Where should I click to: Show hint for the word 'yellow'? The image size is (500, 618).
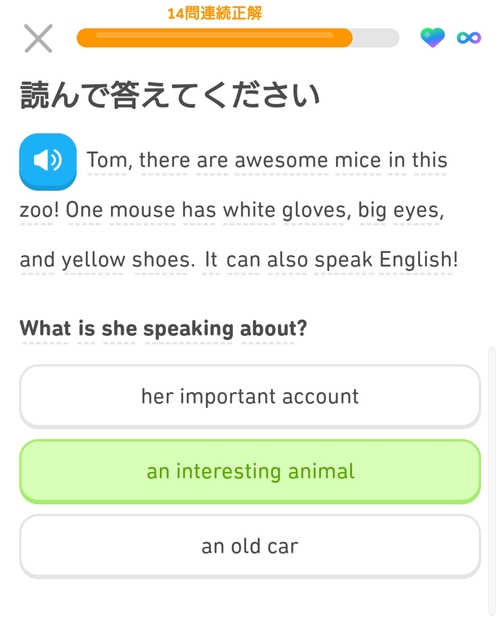coord(93,260)
